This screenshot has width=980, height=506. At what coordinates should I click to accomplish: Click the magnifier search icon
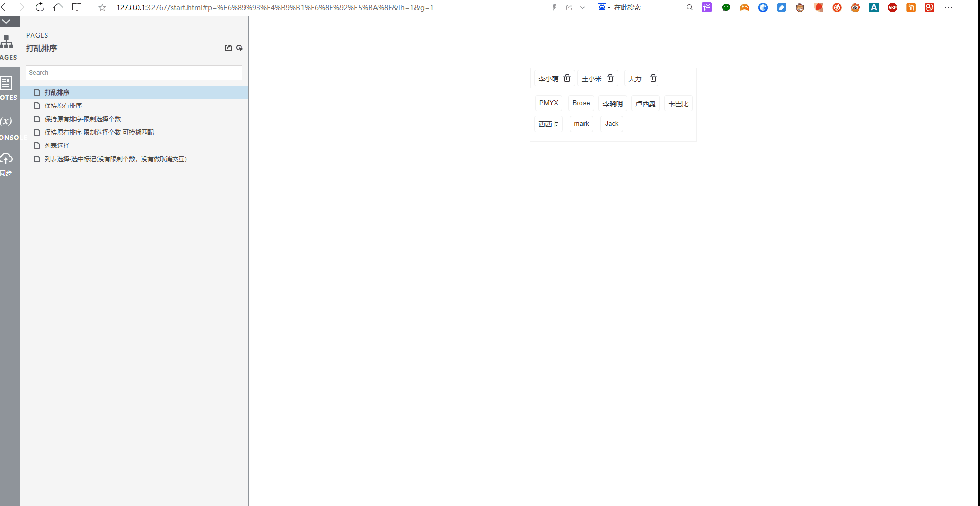click(690, 7)
